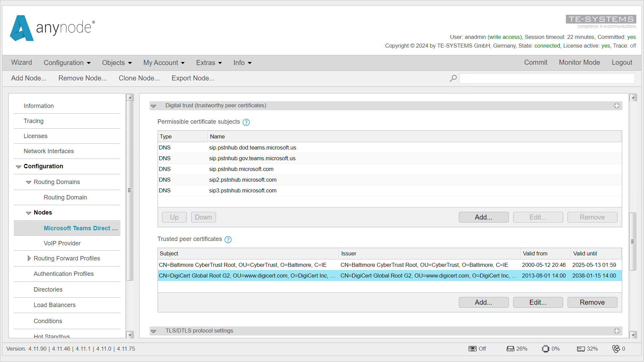Click the help icon next to Permissible certificate subjects
The width and height of the screenshot is (644, 362).
pos(246,122)
